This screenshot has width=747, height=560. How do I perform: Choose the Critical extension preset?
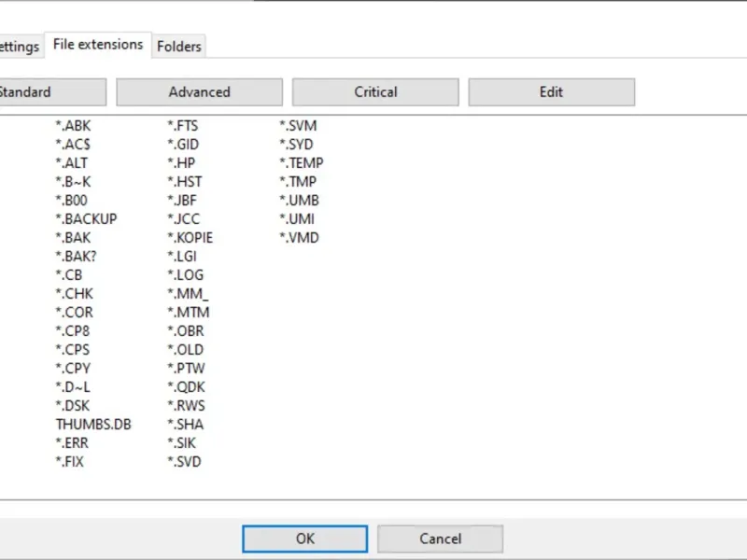click(375, 91)
